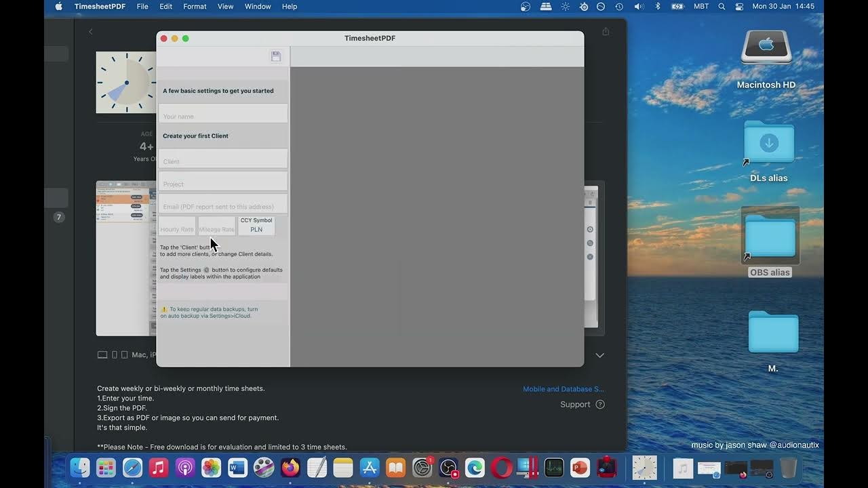Screen dimensions: 868x488
Task: Click the save floppy disk icon
Action: pos(276,56)
